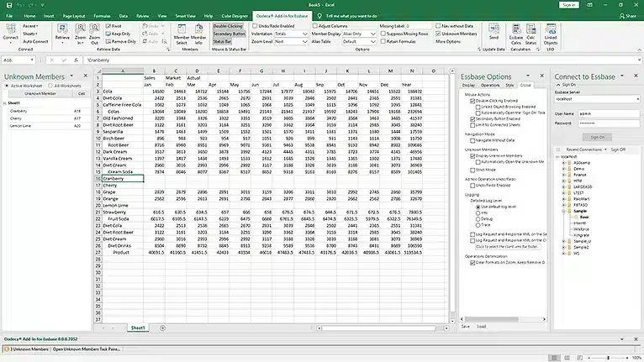
Task: Open the Essbase Server dropdown
Action: pyautogui.click(x=637, y=99)
